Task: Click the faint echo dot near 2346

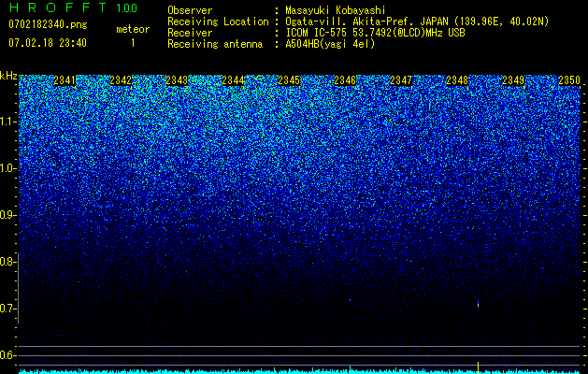Action: [x=350, y=300]
